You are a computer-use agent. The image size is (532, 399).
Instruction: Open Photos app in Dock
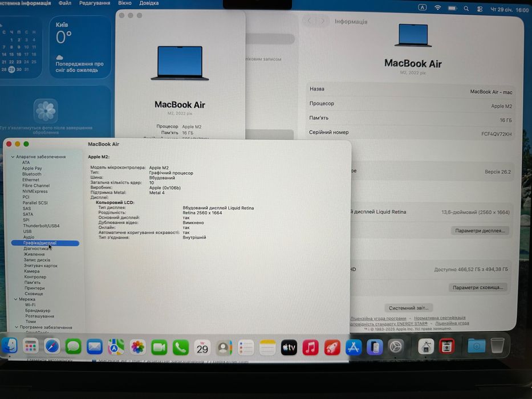point(138,347)
